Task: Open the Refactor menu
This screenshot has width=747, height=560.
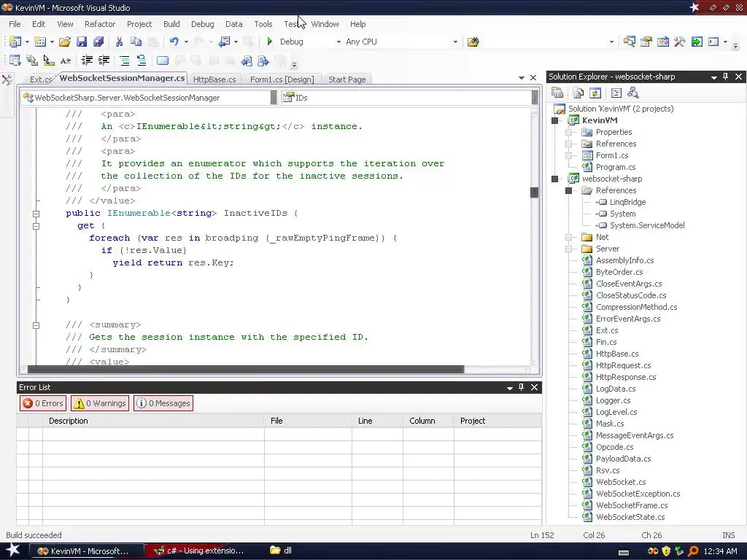Action: coord(100,24)
